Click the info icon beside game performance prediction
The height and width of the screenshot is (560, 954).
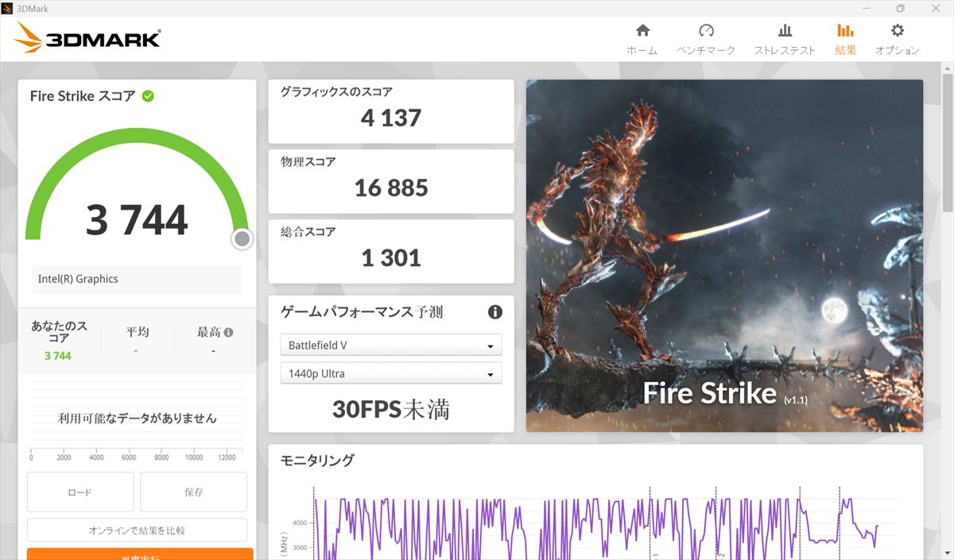pyautogui.click(x=494, y=312)
